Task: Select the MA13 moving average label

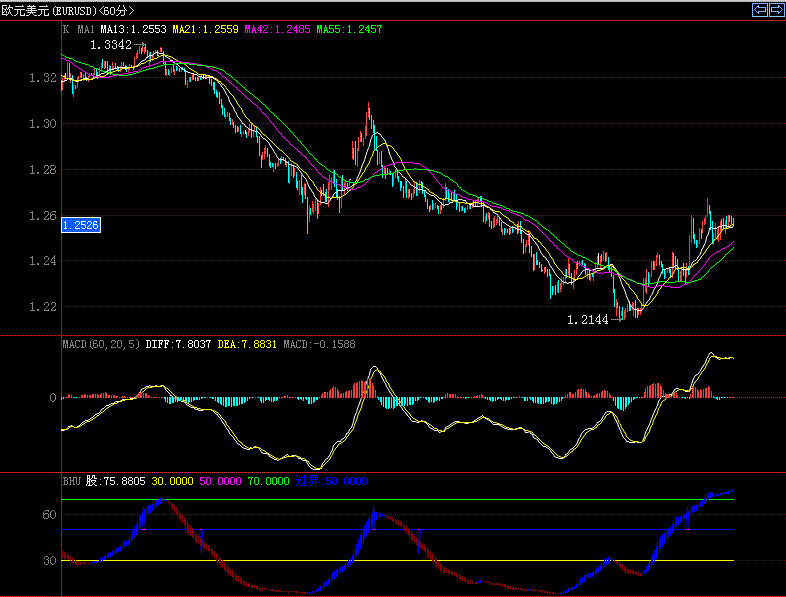Action: 134,30
